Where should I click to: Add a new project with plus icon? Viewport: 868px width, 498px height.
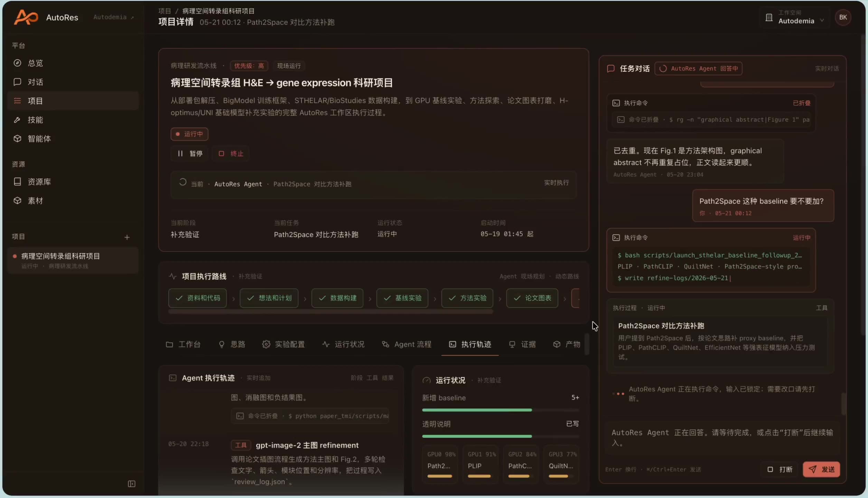(127, 237)
